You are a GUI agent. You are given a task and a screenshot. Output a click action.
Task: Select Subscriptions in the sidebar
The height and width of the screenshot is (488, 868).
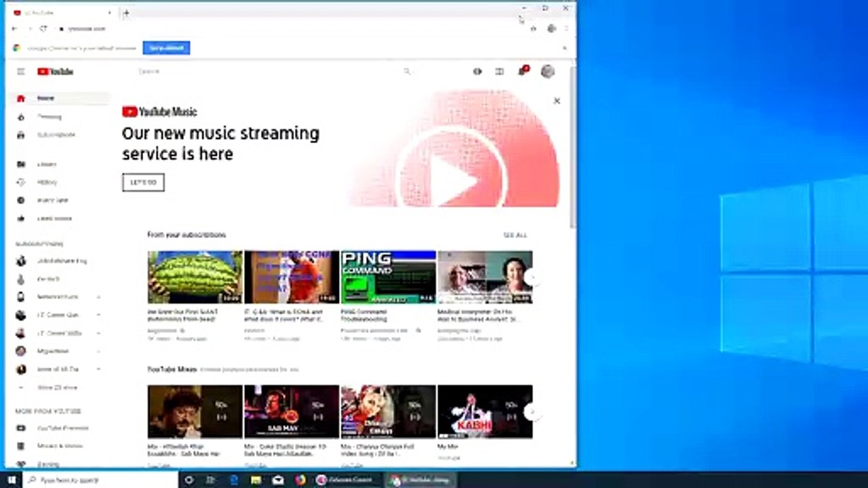click(x=58, y=135)
